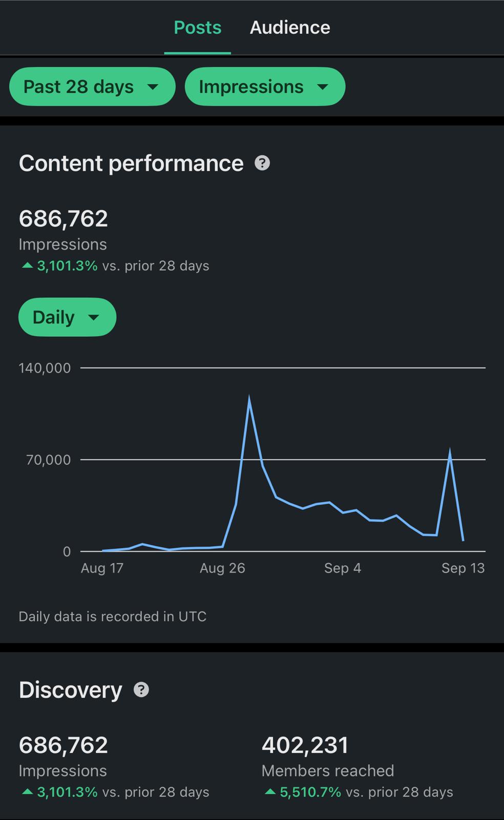Open the Impressions metric dropdown
This screenshot has height=820, width=504.
click(264, 87)
